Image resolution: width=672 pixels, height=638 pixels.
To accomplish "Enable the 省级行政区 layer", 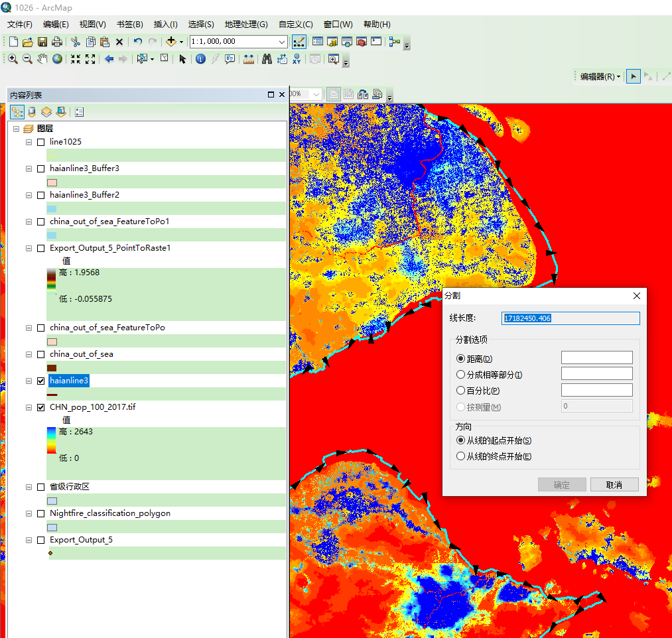I will pyautogui.click(x=40, y=487).
